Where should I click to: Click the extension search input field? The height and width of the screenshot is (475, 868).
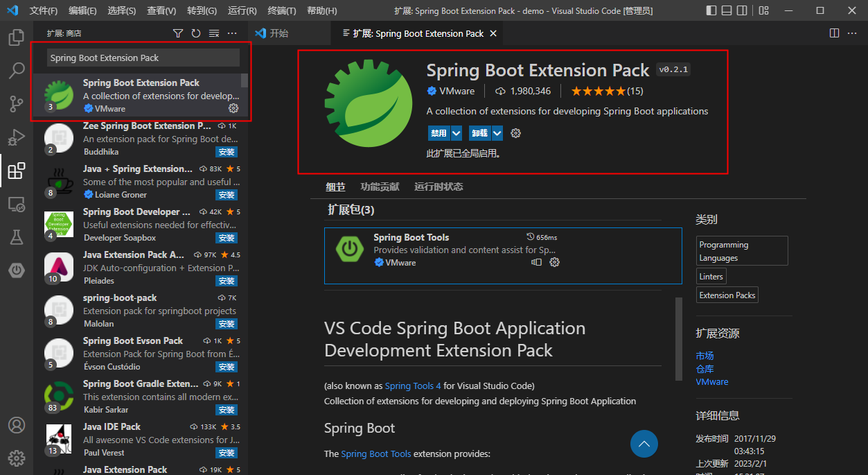pos(143,58)
